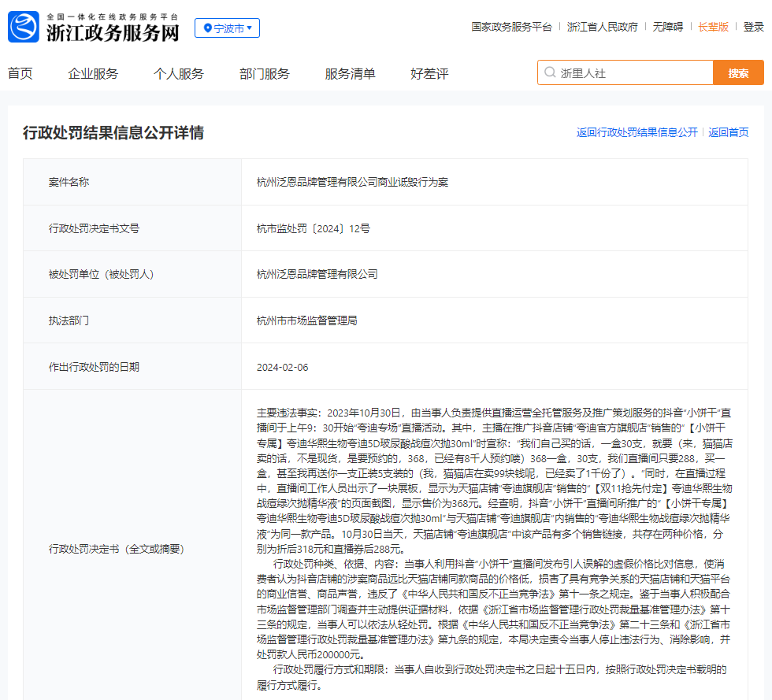
Task: Click value 杭州市市场监督管理局
Action: coord(306,320)
